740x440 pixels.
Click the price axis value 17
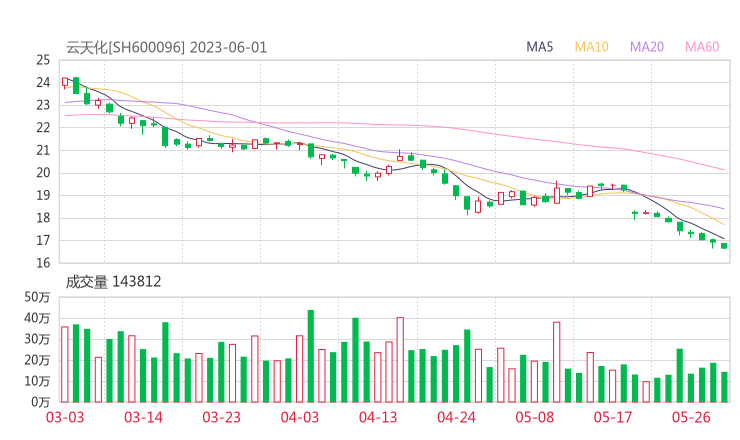(x=43, y=240)
